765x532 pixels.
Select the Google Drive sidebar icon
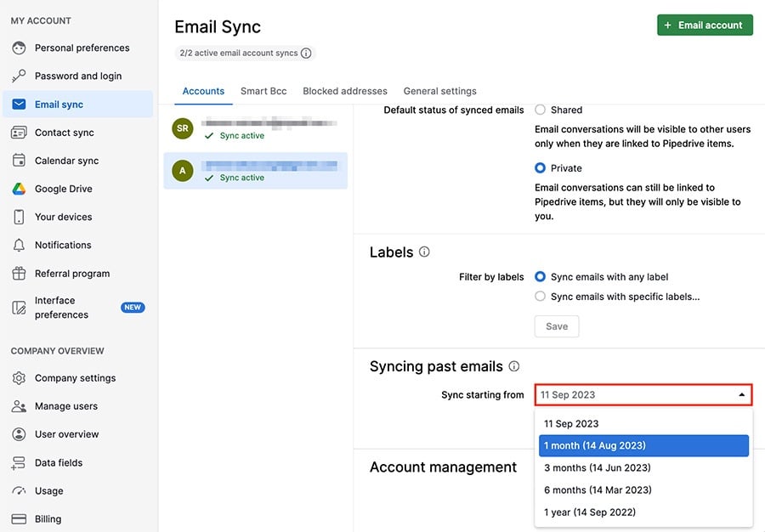(x=19, y=188)
